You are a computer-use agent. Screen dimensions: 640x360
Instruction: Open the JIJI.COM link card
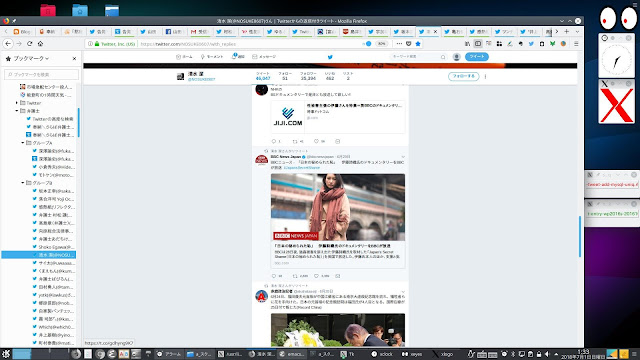point(338,117)
